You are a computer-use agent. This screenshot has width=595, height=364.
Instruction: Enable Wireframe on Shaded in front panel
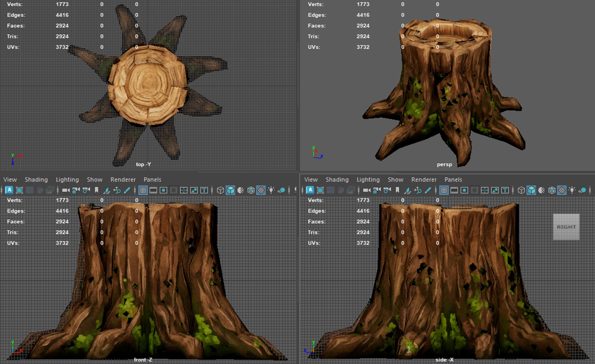click(251, 190)
